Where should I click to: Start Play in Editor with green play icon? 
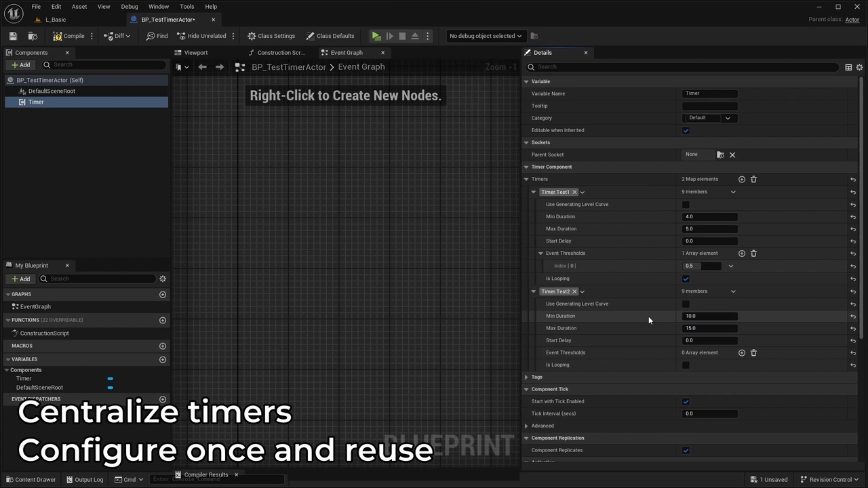tap(376, 36)
